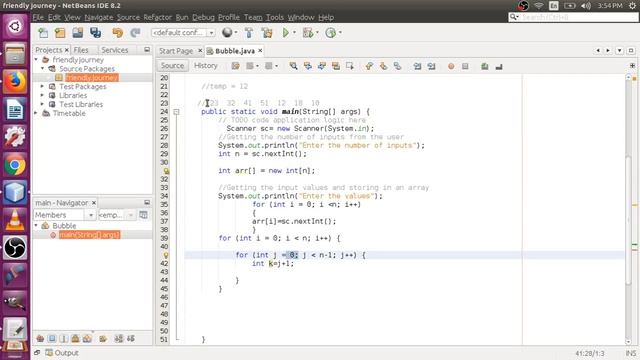640x360 pixels.
Task: Click the Debug Project icon
Action: point(308,33)
